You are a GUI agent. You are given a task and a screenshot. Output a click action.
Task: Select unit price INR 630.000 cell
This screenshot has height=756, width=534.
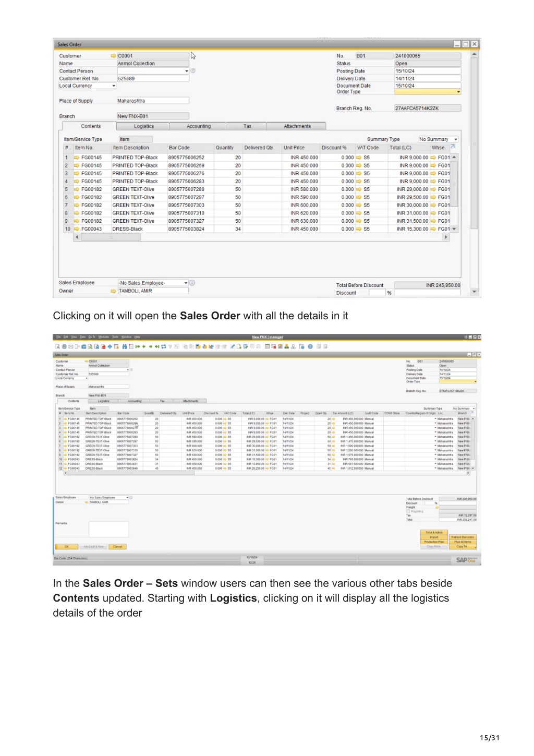(x=300, y=221)
